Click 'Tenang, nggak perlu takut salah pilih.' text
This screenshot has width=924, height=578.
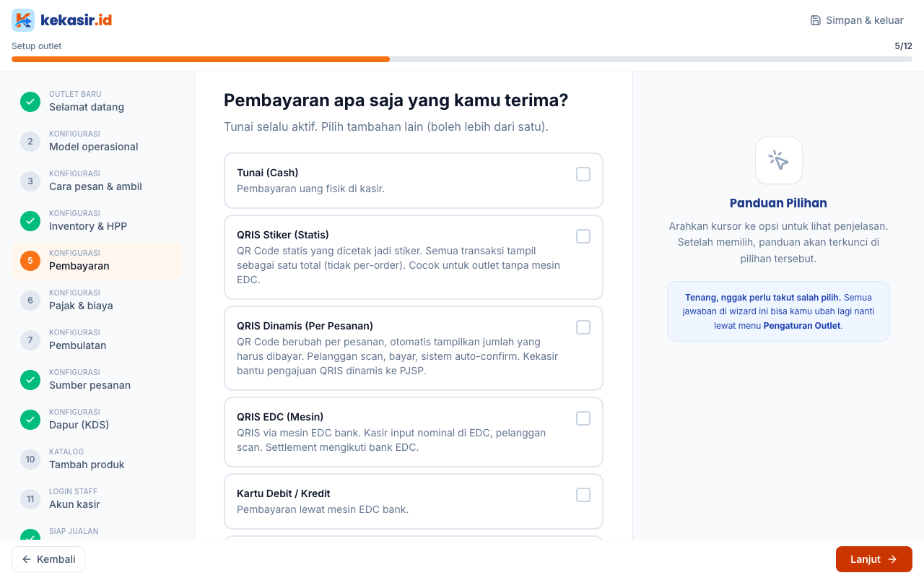click(x=763, y=297)
